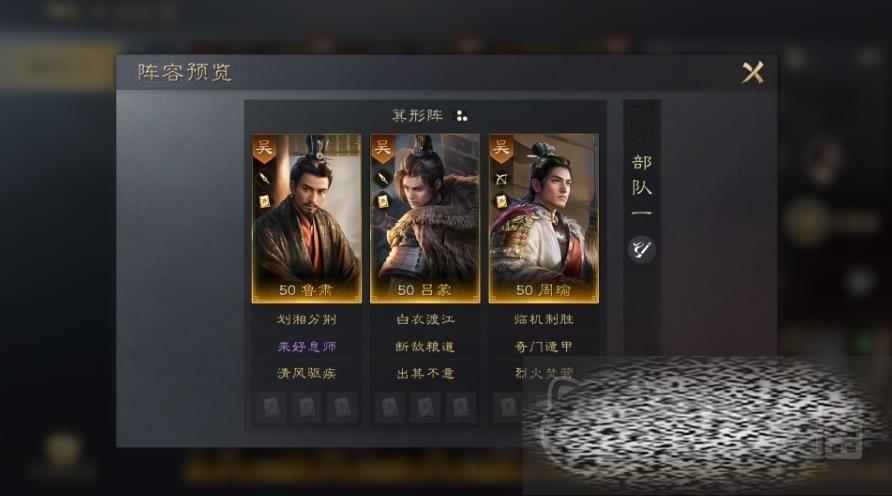
Task: Click 鲁肃's first empty book slot
Action: pyautogui.click(x=271, y=407)
